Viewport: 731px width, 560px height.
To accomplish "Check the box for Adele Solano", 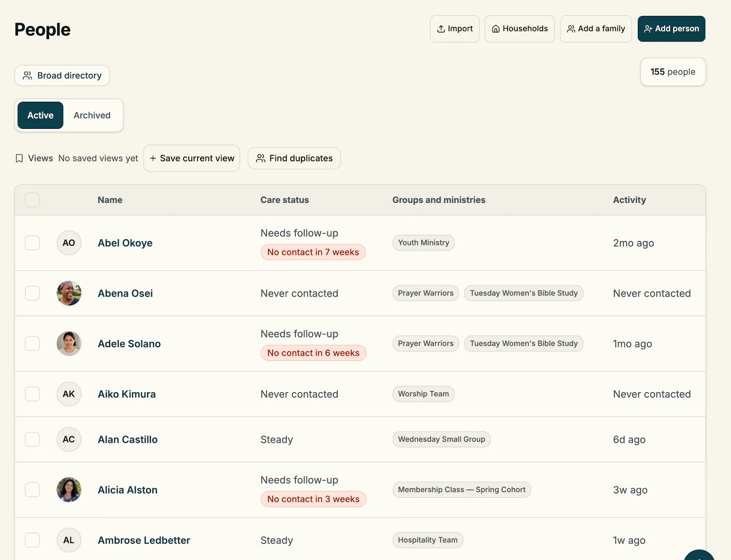I will [32, 343].
